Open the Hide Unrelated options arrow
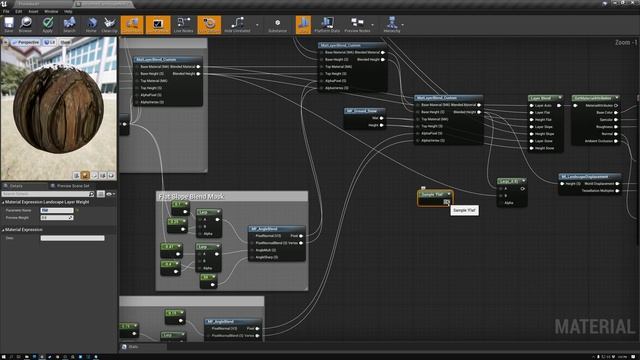 (x=257, y=25)
